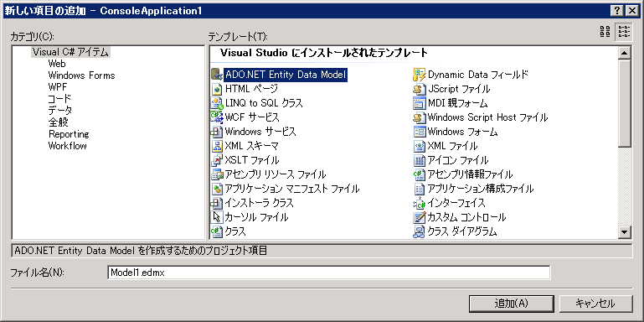Click the XSLT ファイル label text
Image resolution: width=644 pixels, height=322 pixels.
click(252, 160)
